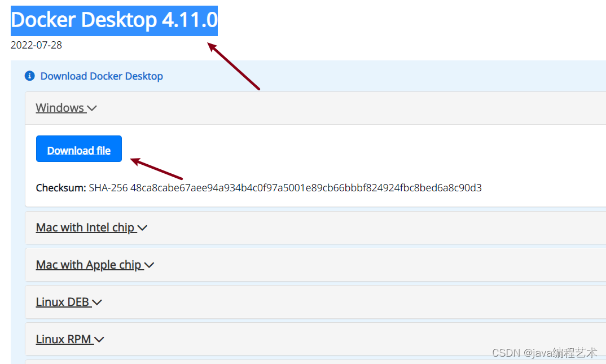Click the bold Checksum label
606x364 pixels.
(x=61, y=188)
